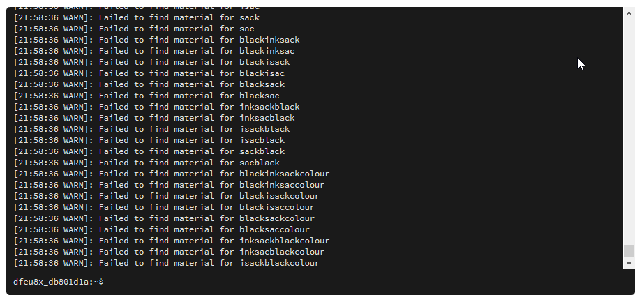This screenshot has width=644, height=302.
Task: Click the command prompt input line
Action: (x=279, y=282)
